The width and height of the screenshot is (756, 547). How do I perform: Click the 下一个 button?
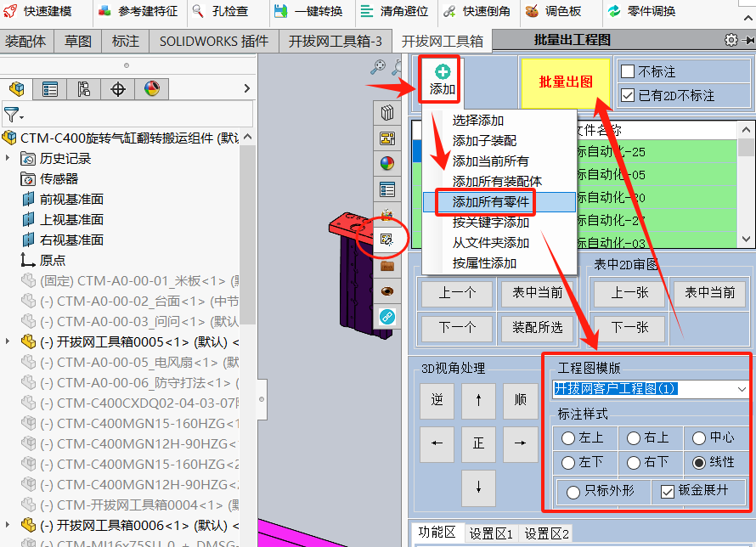pos(457,328)
